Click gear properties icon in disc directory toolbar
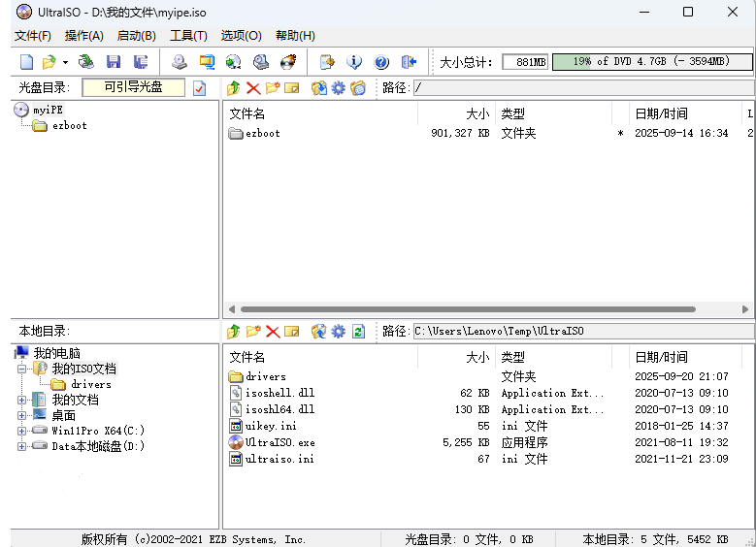Screen dimensions: 756x547 339,87
